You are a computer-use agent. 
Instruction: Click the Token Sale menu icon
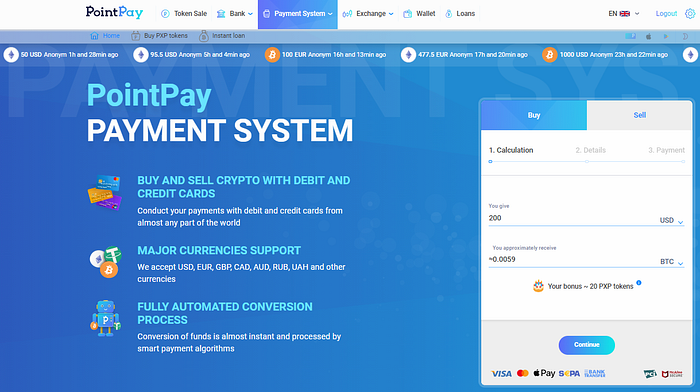pos(165,14)
